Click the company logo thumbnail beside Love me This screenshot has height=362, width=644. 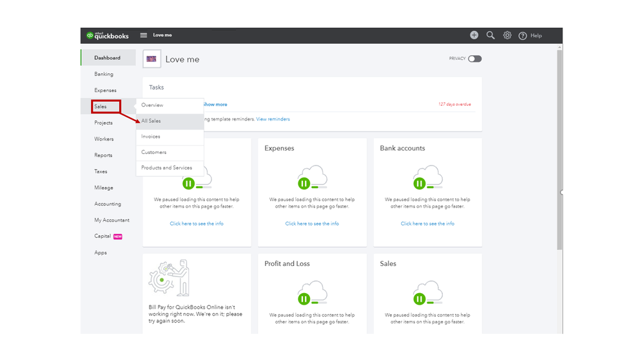(151, 59)
